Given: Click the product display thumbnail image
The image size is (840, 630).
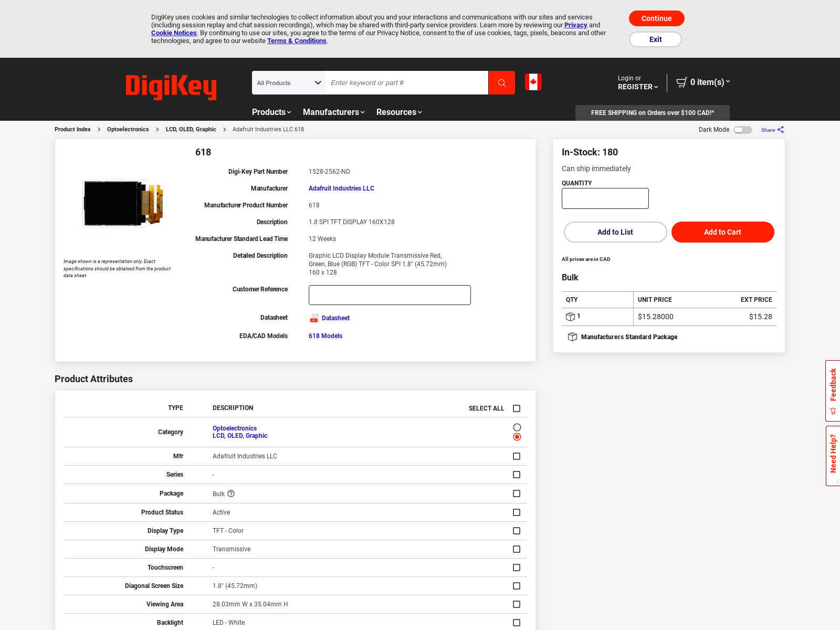Looking at the screenshot, I should (x=123, y=203).
